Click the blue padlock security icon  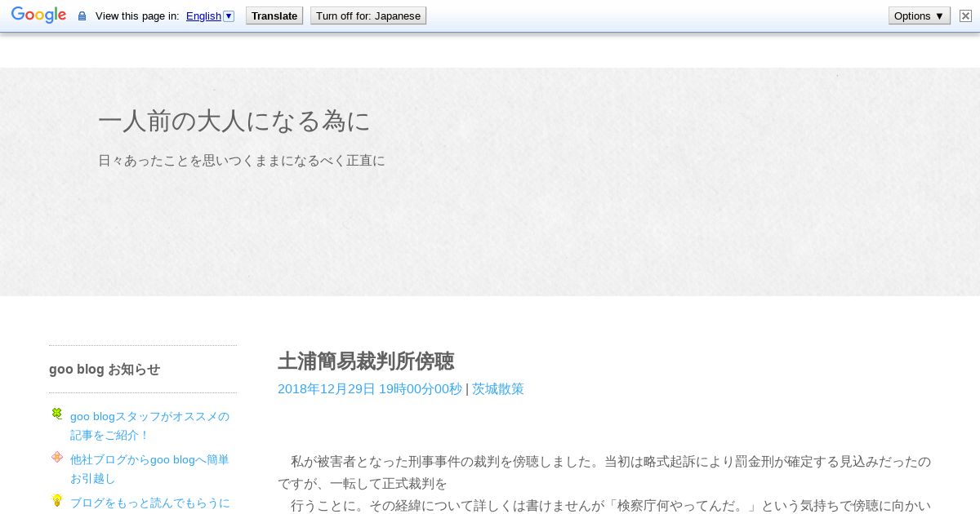[x=82, y=16]
